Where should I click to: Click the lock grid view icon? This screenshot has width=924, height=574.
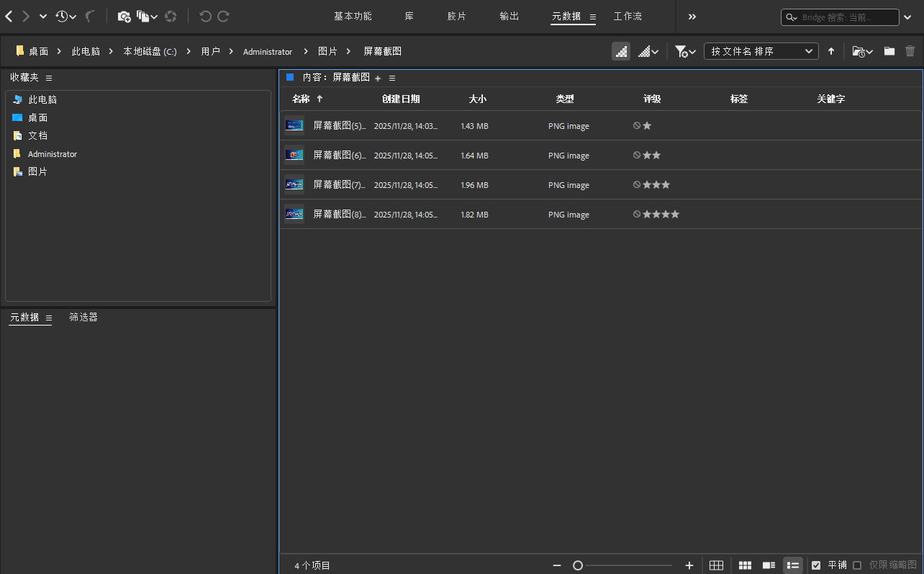coord(716,565)
